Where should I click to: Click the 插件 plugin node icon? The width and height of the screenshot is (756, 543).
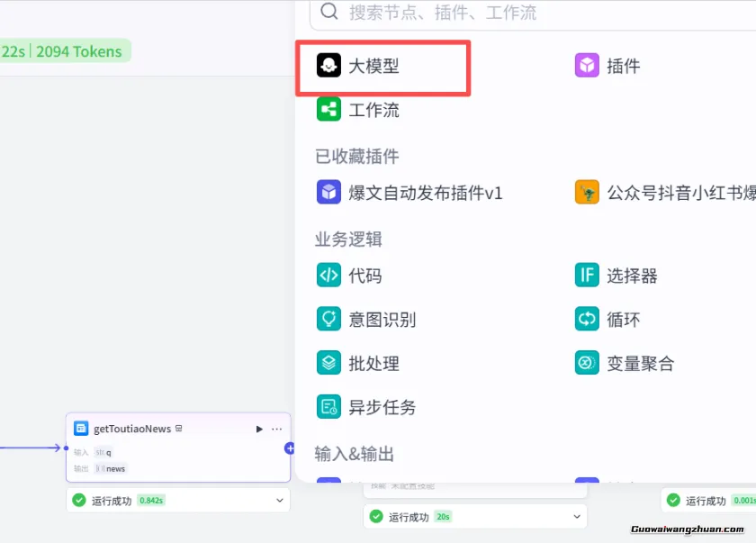click(587, 65)
